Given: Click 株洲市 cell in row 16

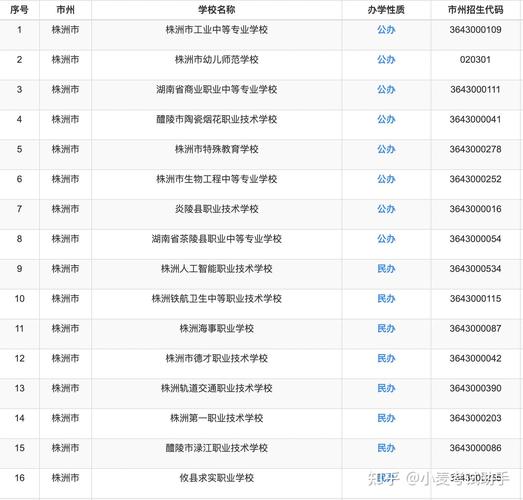Looking at the screenshot, I should 65,478.
